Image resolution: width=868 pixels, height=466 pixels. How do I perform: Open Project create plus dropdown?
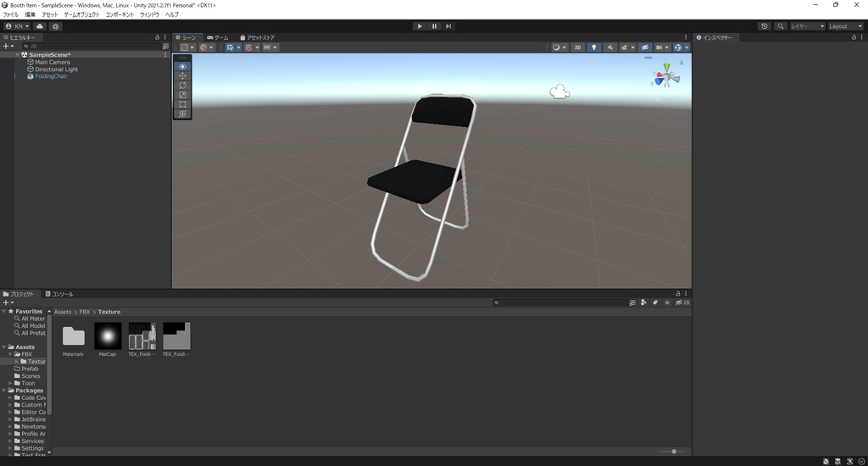(8, 302)
